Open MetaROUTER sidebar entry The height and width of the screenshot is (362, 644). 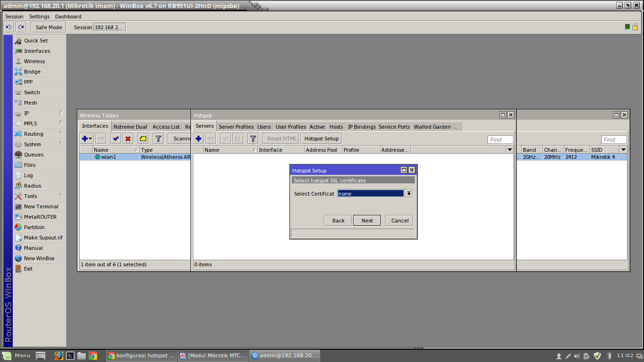[40, 217]
